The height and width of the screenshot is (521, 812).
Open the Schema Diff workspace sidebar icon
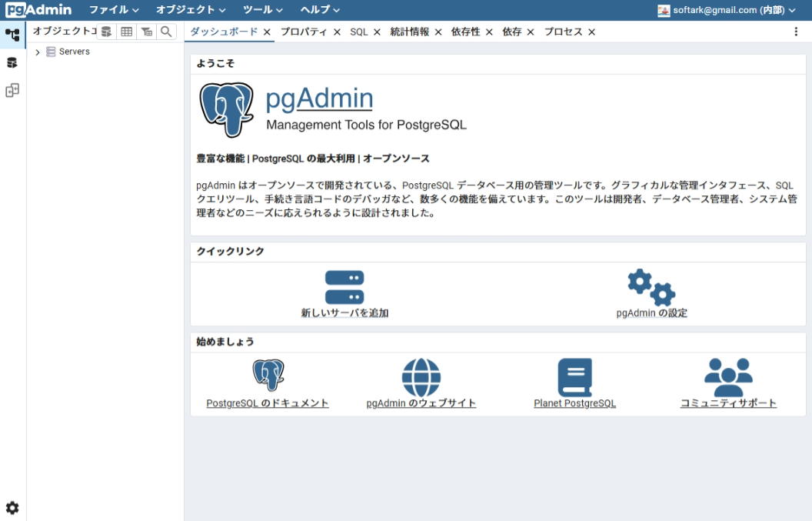tap(12, 91)
